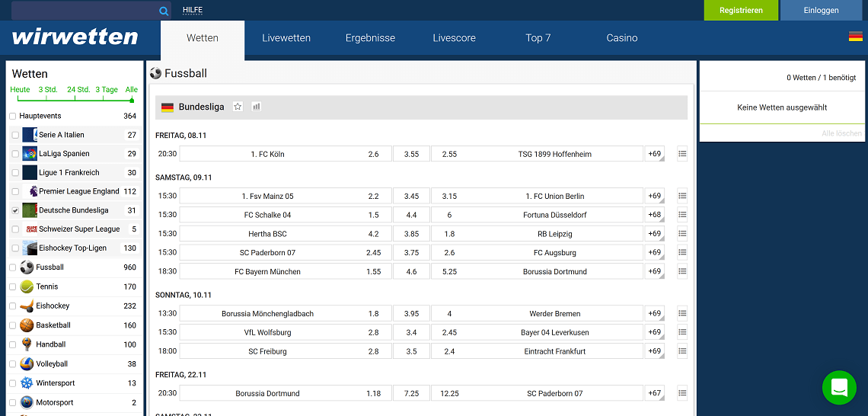Click the Tennis ball sidebar icon
This screenshot has width=868, height=416.
click(x=27, y=286)
